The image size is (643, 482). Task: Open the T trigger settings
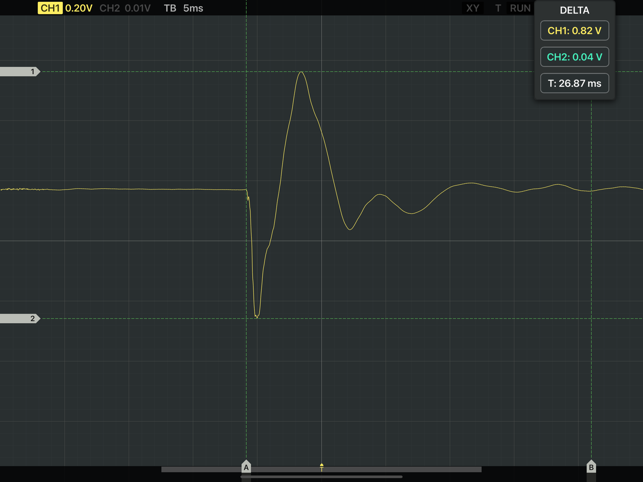(x=498, y=8)
